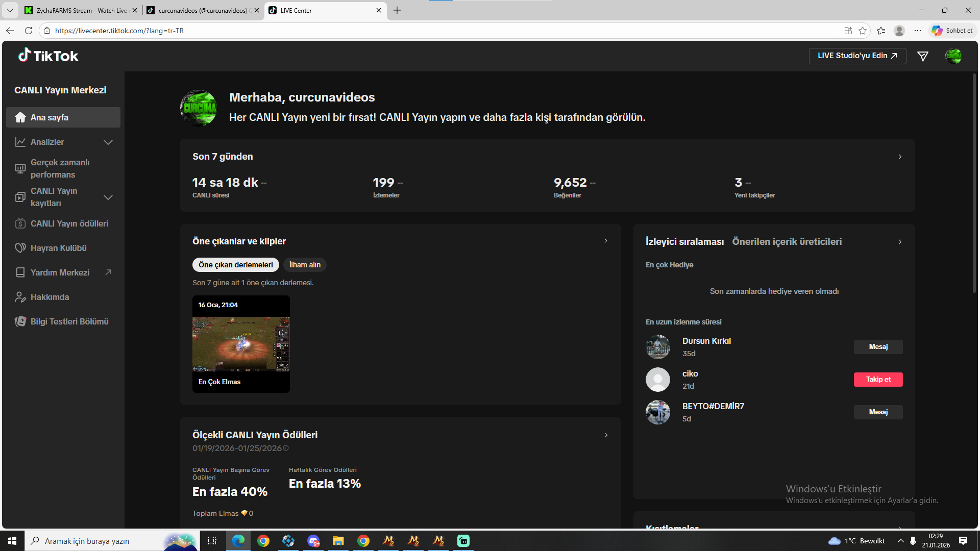Open the En Çok Elmas highlight thumbnail
Screen dimensions: 980x551
pos(241,344)
